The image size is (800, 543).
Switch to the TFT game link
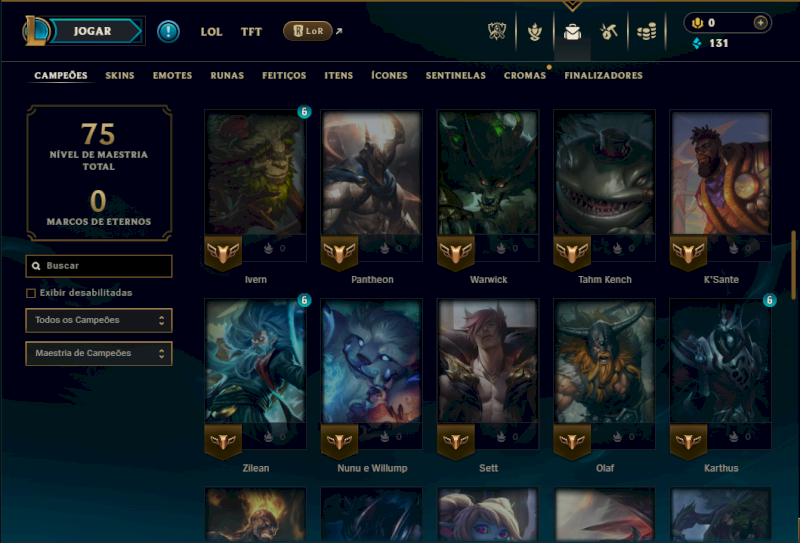click(251, 32)
